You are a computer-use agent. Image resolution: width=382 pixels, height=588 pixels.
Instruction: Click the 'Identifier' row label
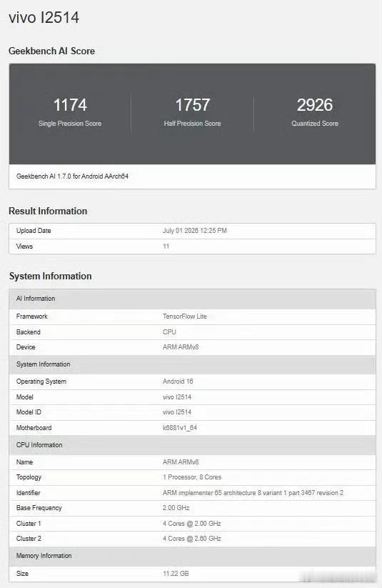[x=28, y=493]
